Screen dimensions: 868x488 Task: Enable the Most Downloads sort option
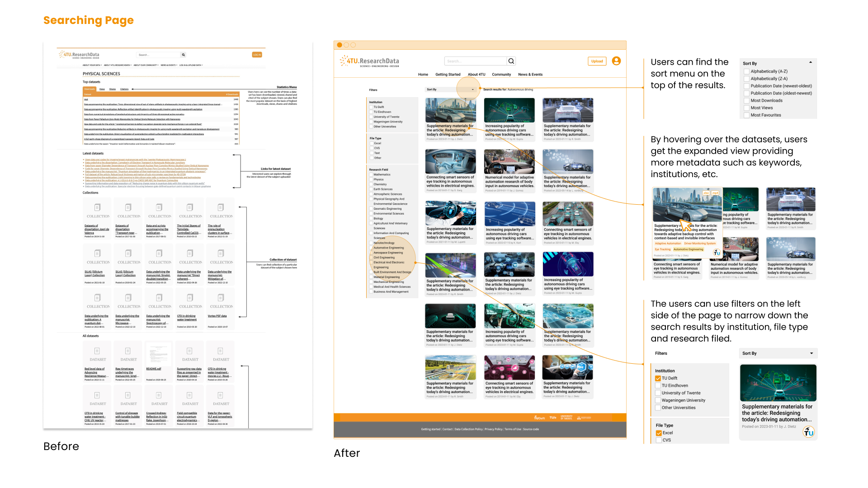tap(747, 101)
